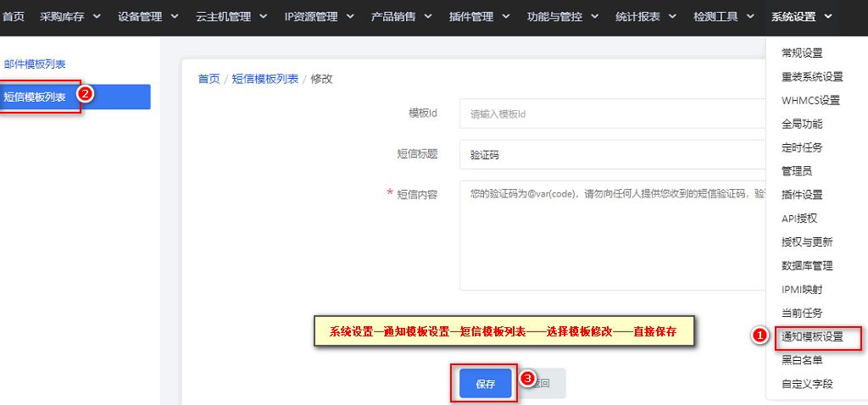Choose 常规设置 from the dropdown
This screenshot has width=868, height=405.
802,53
